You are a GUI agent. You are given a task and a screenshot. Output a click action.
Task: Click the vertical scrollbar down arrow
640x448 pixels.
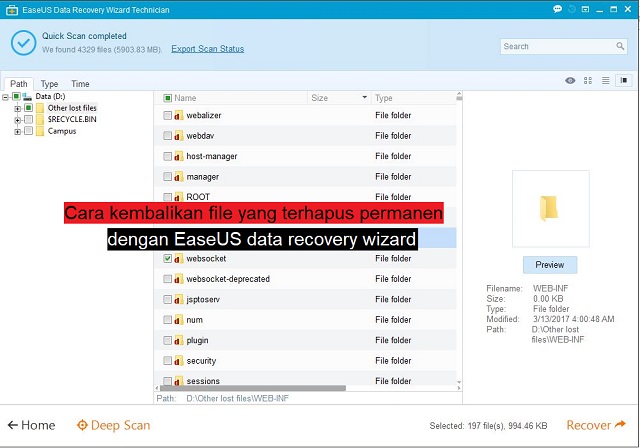coord(459,382)
